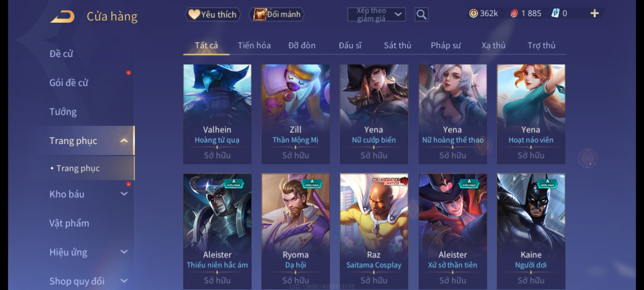The width and height of the screenshot is (644, 290).
Task: Switch to the Pháp sư tab
Action: 445,45
